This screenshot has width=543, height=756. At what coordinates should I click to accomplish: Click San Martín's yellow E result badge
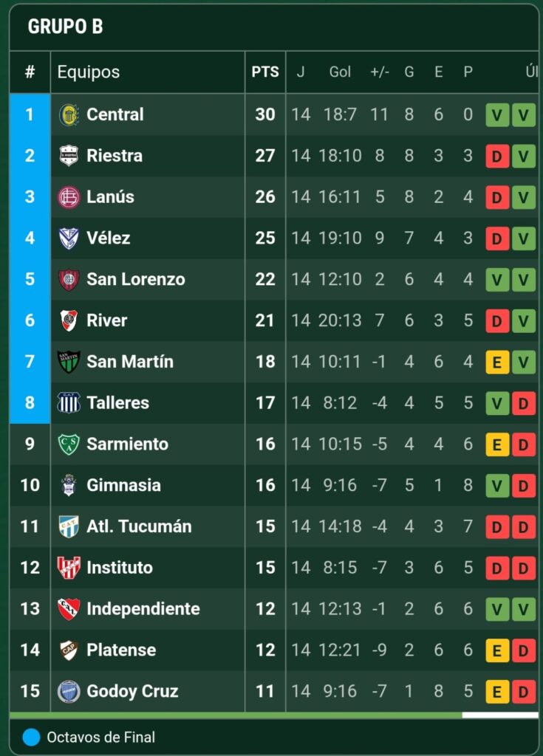(497, 362)
